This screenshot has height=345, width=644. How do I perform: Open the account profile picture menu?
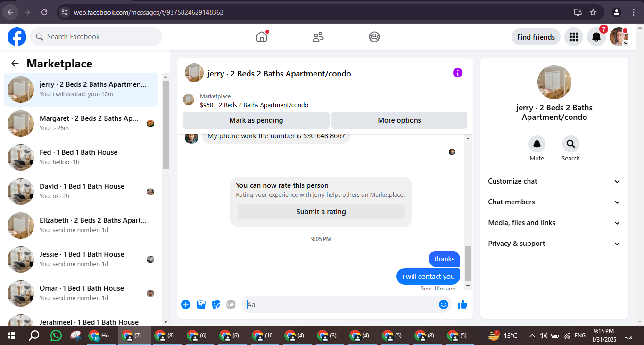(x=619, y=37)
